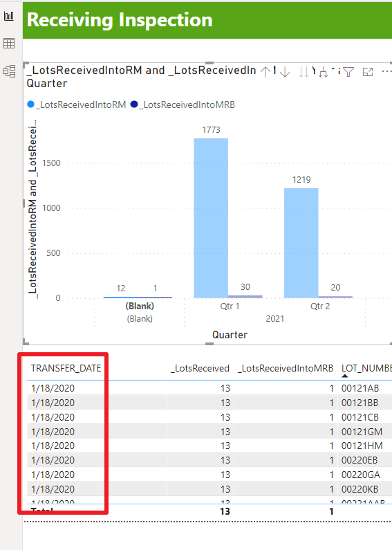
Task: Open the visual filters funnel icon
Action: pyautogui.click(x=348, y=72)
